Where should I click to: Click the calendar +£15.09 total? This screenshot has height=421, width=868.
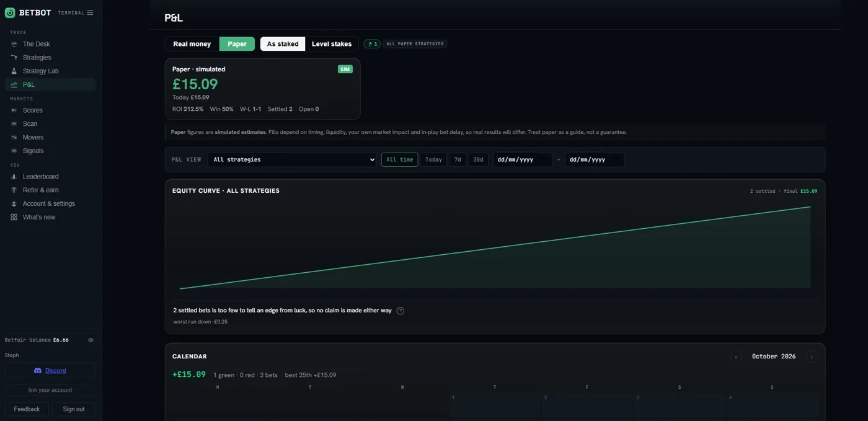coord(189,374)
